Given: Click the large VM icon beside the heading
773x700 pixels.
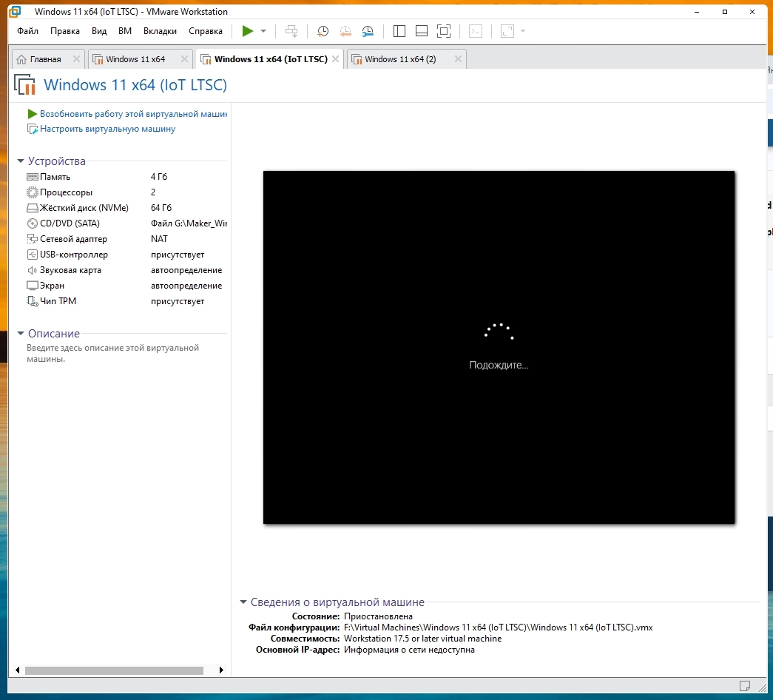Looking at the screenshot, I should click(24, 85).
